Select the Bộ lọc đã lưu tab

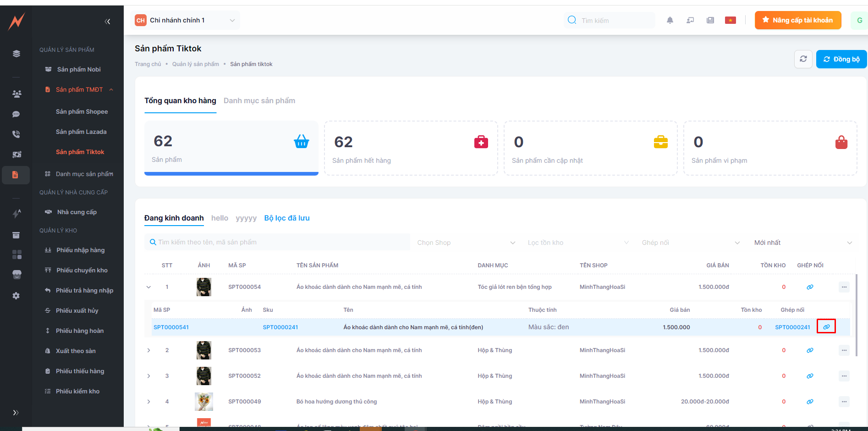pyautogui.click(x=286, y=218)
